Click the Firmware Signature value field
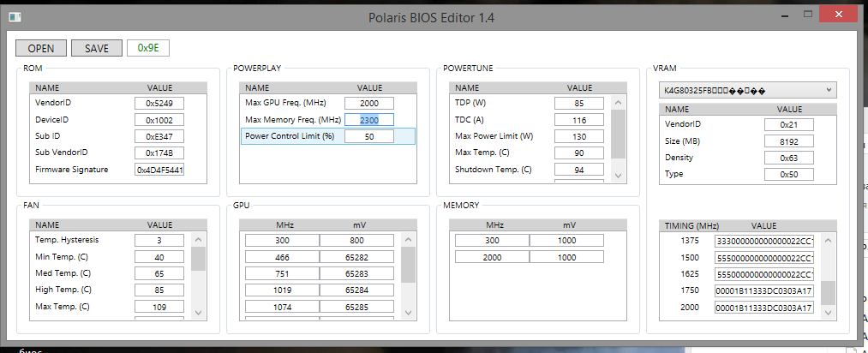 pyautogui.click(x=159, y=170)
